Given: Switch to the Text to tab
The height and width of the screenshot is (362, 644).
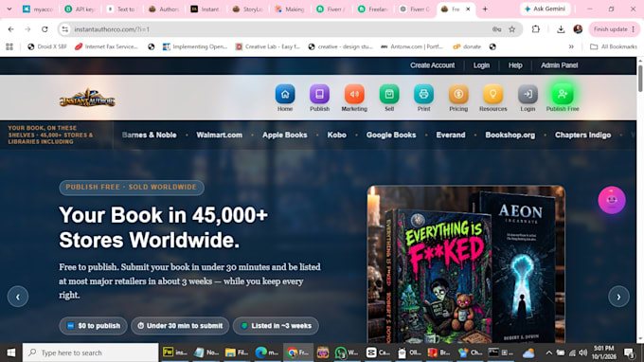Looking at the screenshot, I should coord(121,9).
